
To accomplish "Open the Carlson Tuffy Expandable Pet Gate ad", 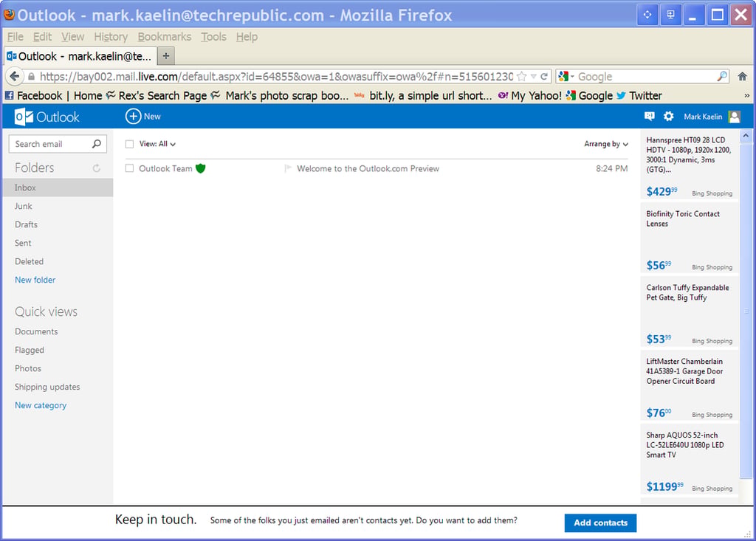I will tap(690, 312).
